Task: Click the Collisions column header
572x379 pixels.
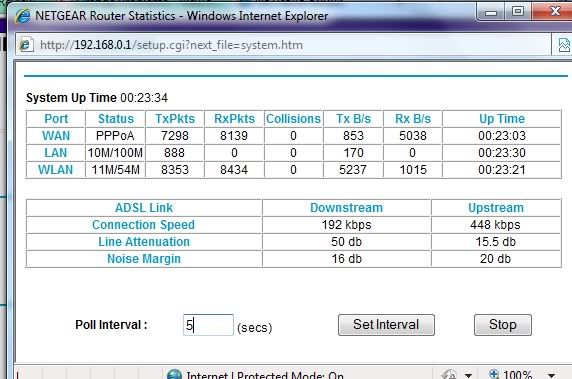Action: 293,119
